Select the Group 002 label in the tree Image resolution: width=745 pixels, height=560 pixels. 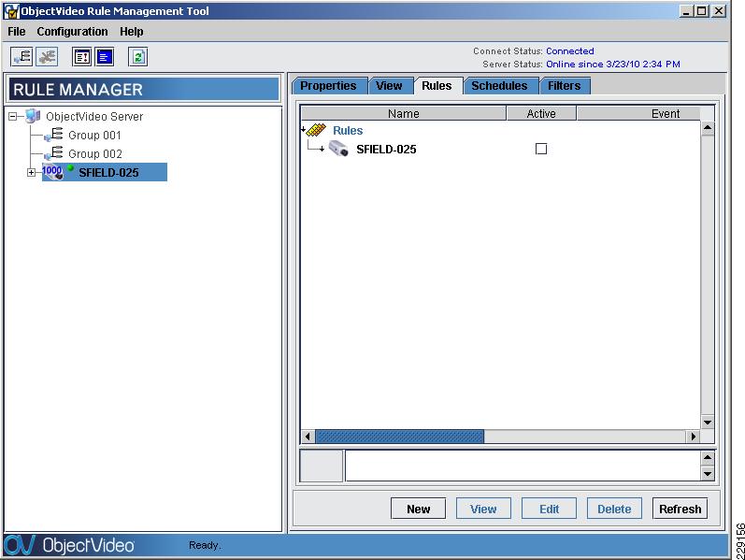tap(95, 154)
